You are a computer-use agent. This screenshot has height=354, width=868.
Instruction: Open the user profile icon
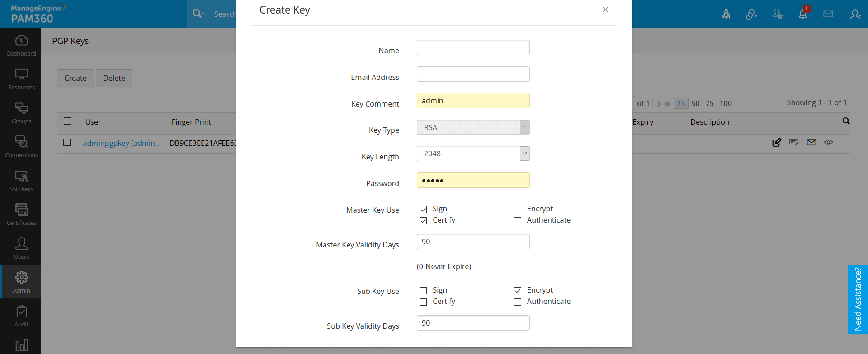pos(855,14)
